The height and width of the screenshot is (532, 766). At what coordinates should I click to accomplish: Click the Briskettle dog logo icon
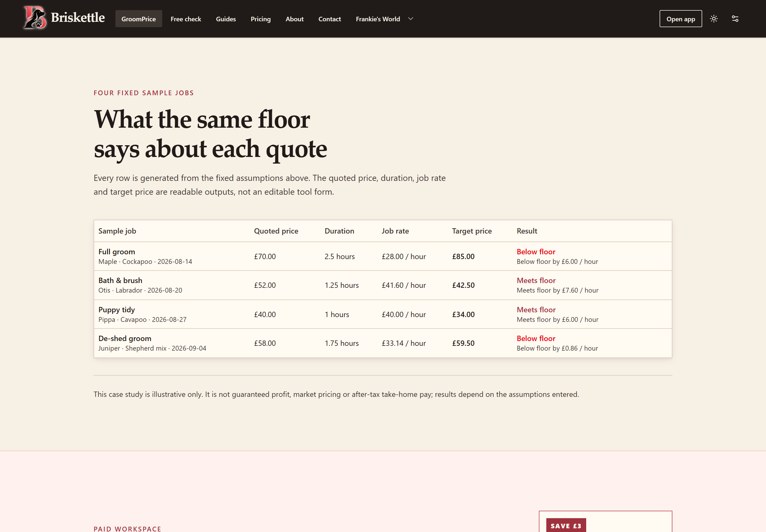click(35, 18)
